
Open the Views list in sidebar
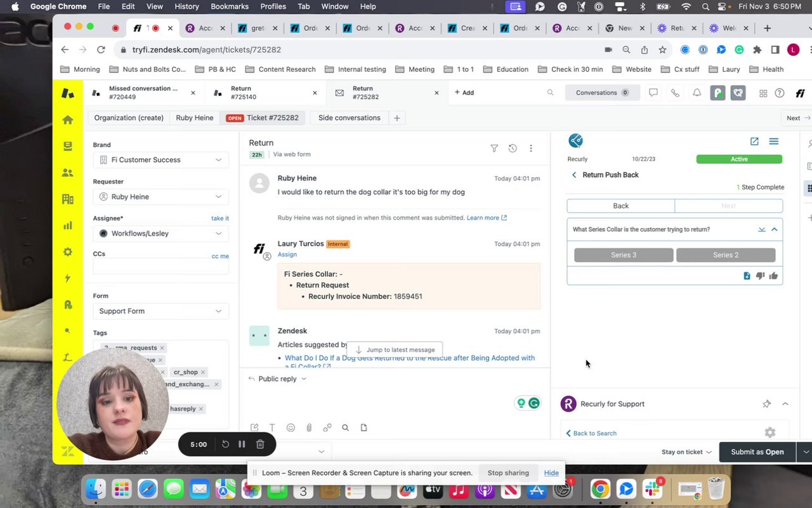tap(68, 146)
